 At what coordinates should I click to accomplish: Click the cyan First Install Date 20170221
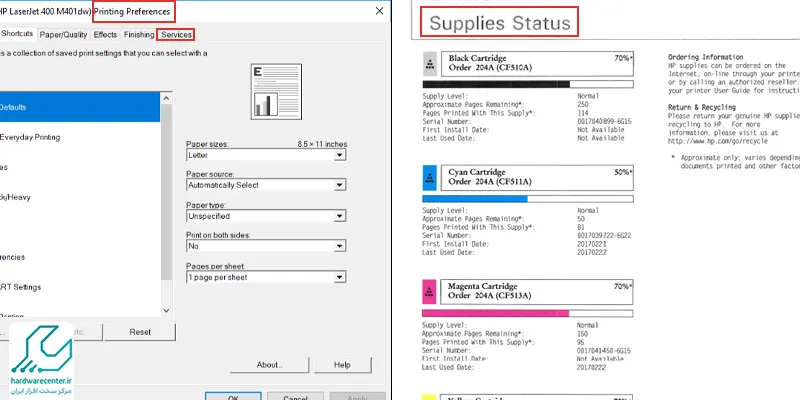pos(592,244)
